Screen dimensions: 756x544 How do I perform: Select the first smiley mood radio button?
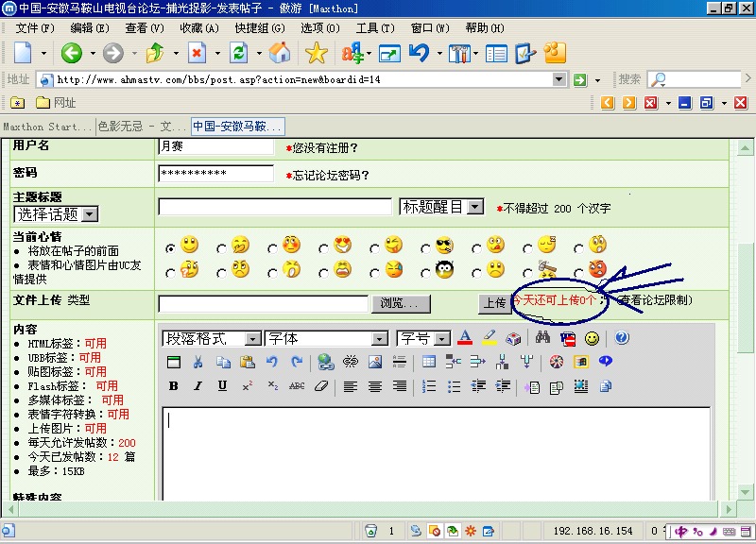click(x=170, y=248)
